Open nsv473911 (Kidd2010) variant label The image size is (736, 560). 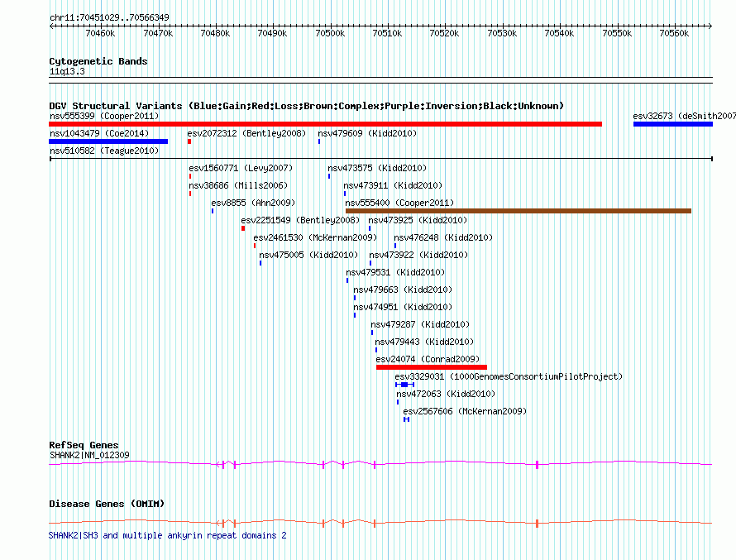pyautogui.click(x=393, y=185)
